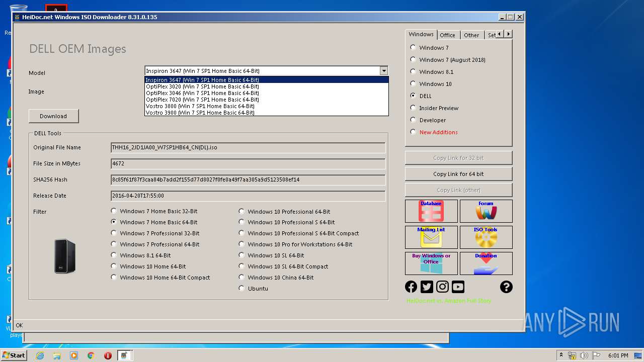Open the red Opera icon in taskbar
This screenshot has width=644, height=362.
coord(108,355)
